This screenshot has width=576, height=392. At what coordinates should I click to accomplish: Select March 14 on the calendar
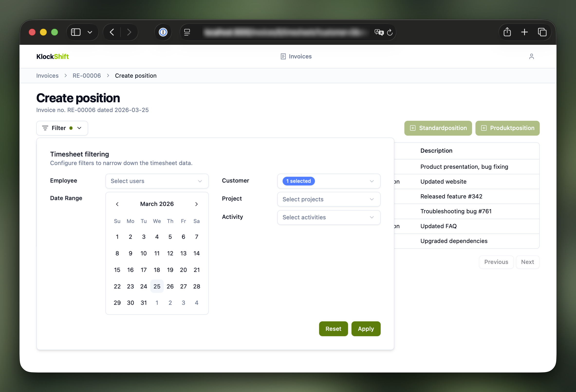pos(196,253)
